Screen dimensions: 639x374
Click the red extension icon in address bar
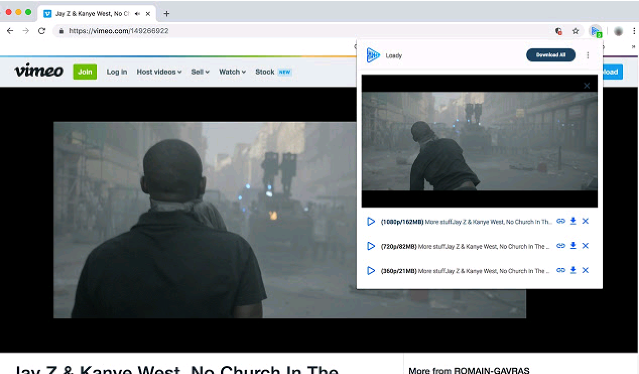tap(558, 31)
